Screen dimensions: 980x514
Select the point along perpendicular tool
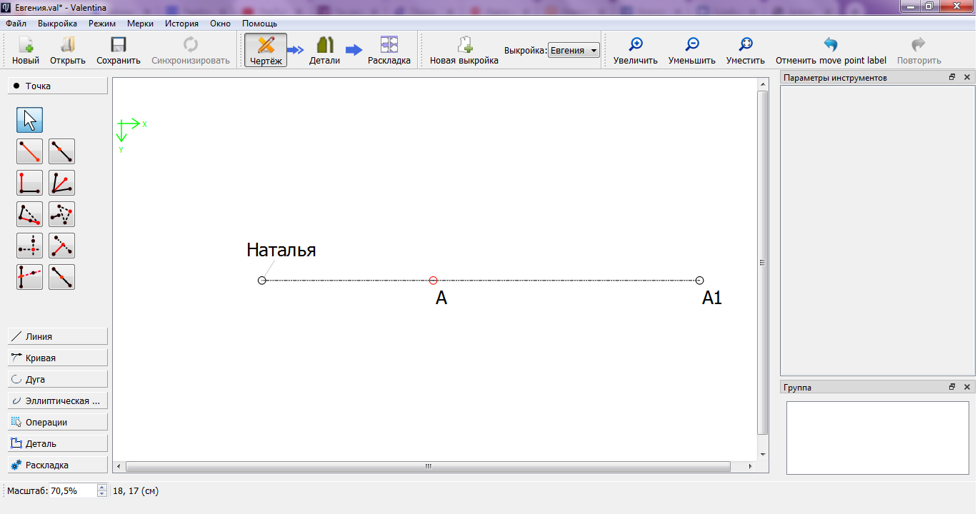29,183
